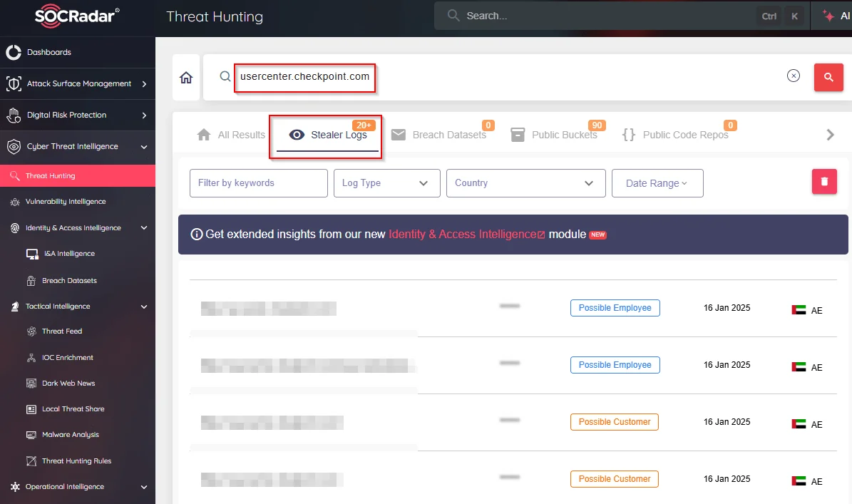Click Possible Employee tag in second row
The height and width of the screenshot is (504, 852).
pyautogui.click(x=615, y=365)
